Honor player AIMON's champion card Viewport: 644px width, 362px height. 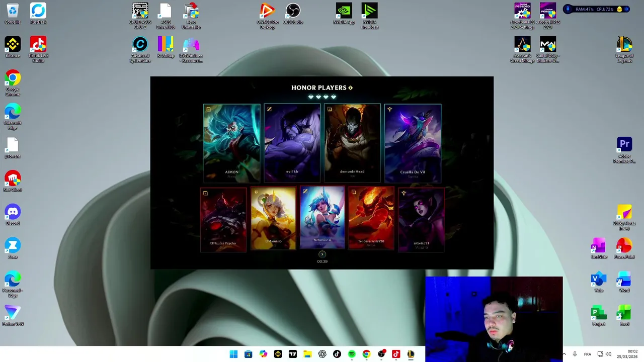(231, 143)
